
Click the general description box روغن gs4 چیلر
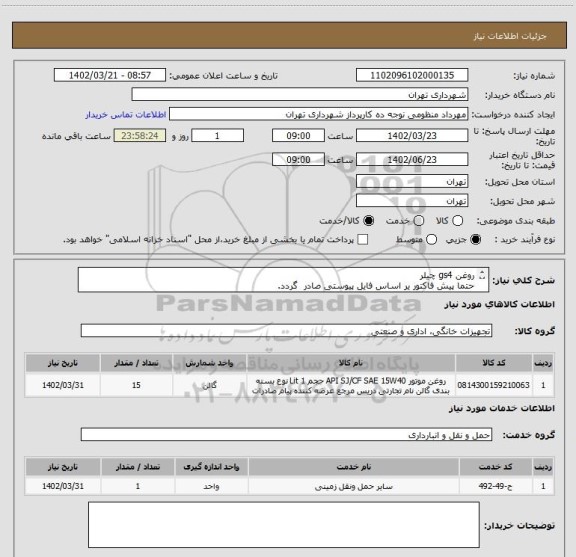point(283,280)
